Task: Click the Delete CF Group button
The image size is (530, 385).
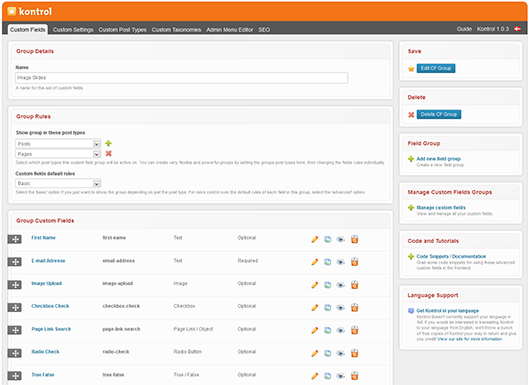Action: pos(439,114)
